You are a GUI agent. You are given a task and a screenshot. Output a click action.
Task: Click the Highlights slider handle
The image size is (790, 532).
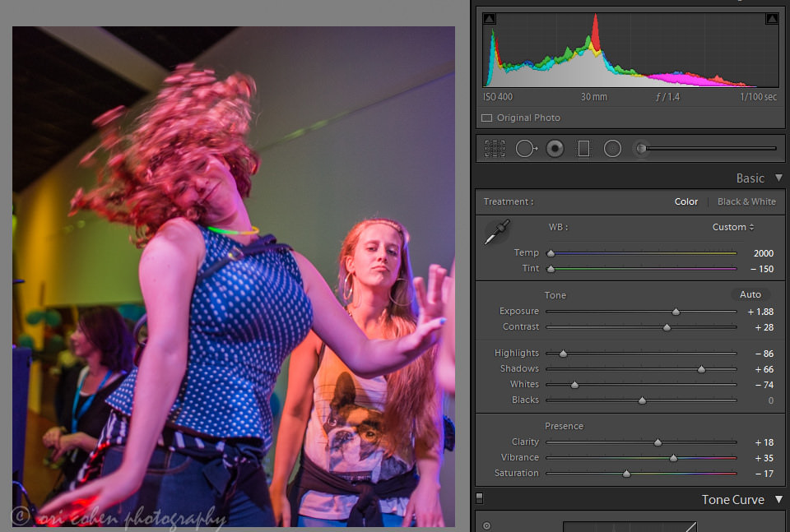563,354
